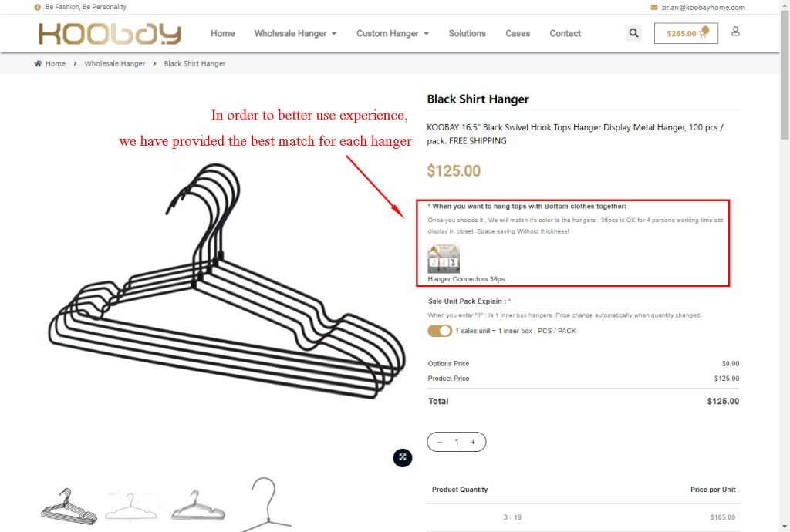
Task: Click the home icon in breadcrumb
Action: [38, 63]
